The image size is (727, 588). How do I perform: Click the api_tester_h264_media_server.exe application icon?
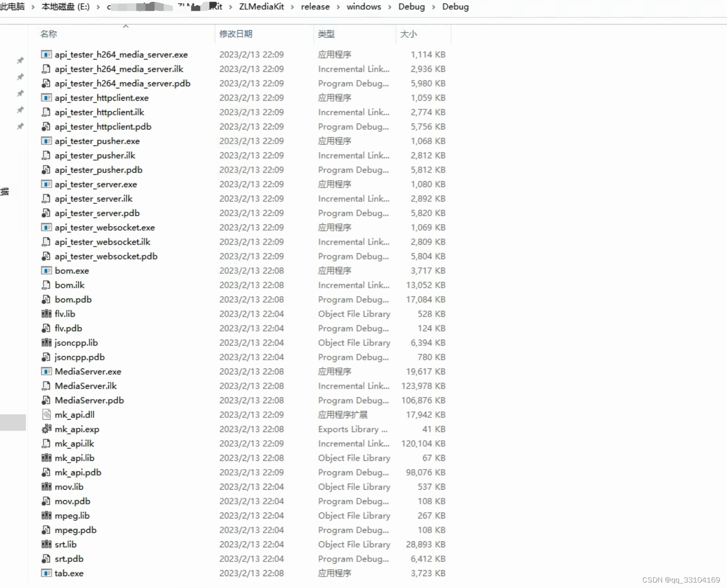(x=46, y=54)
